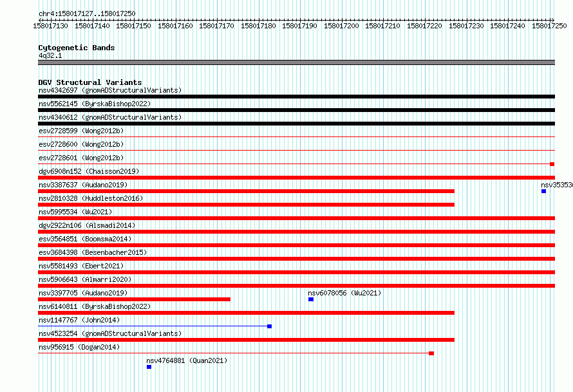
Task: Click ruler position 158017250
Action: click(549, 26)
